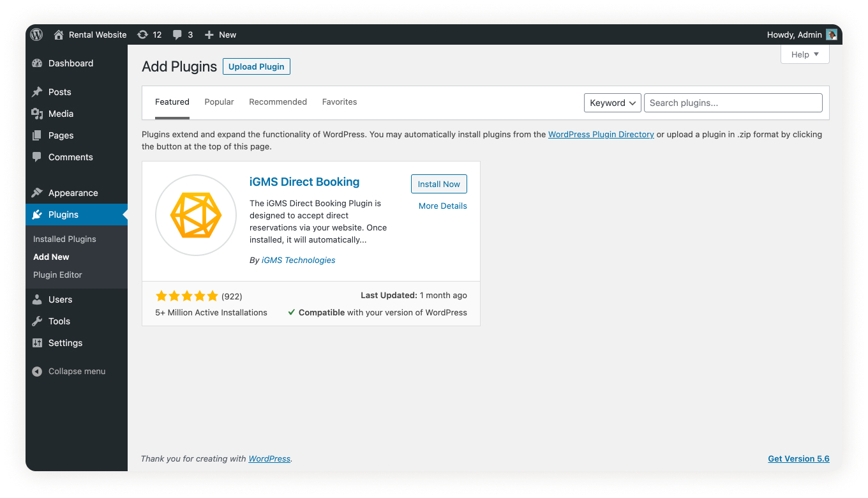This screenshot has height=498, width=868.
Task: Open the Media menu label
Action: (x=61, y=114)
